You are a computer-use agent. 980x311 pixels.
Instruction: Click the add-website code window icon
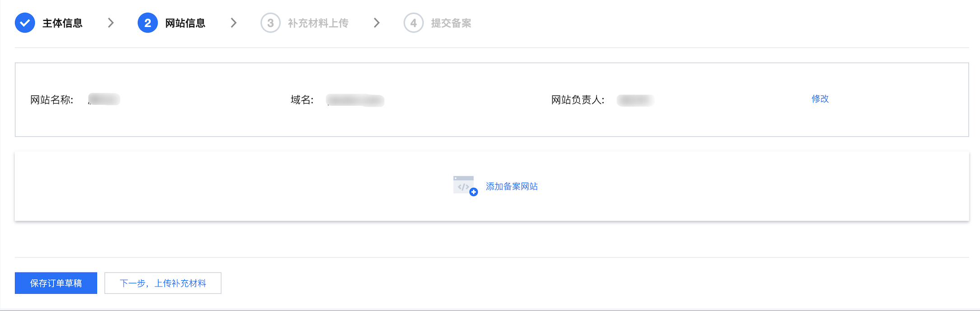click(465, 186)
